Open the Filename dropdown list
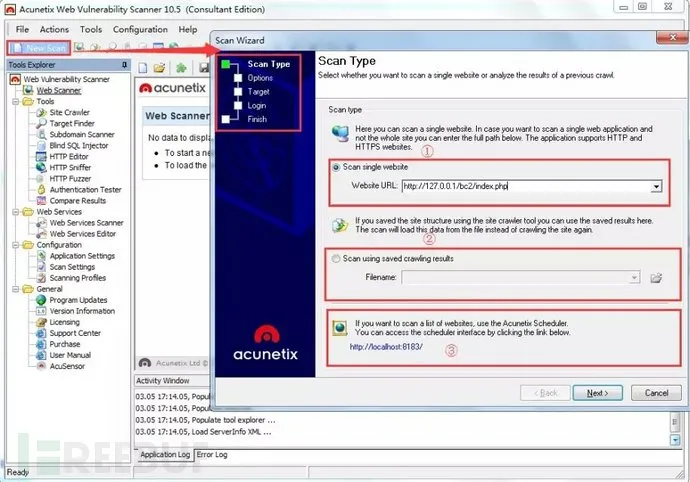 pos(634,277)
